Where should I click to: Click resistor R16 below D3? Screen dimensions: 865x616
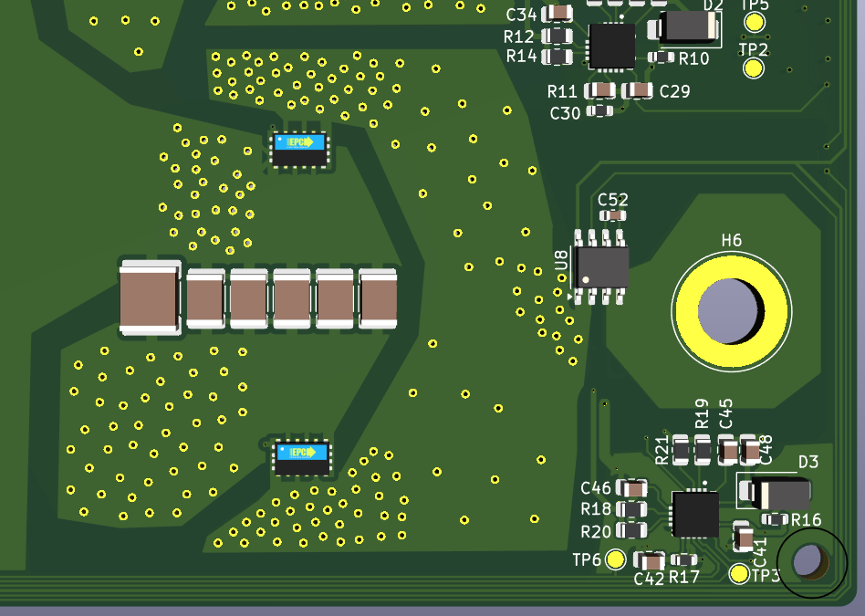click(x=774, y=519)
